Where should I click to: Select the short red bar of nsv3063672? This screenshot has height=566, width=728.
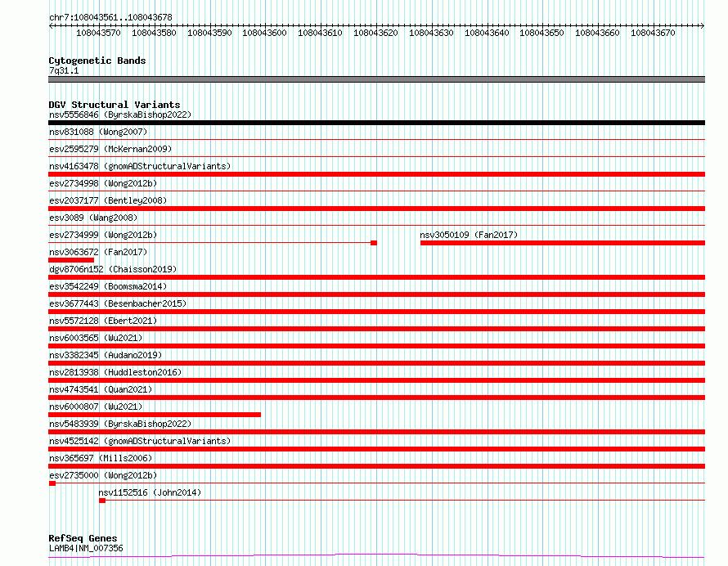(x=71, y=260)
